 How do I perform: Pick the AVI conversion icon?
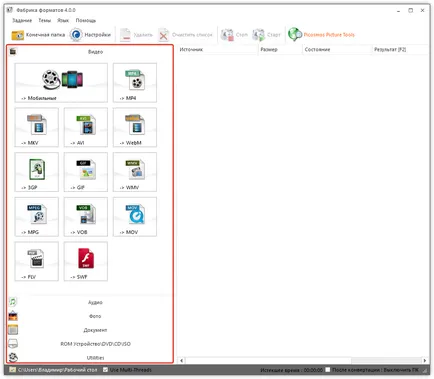tap(86, 127)
